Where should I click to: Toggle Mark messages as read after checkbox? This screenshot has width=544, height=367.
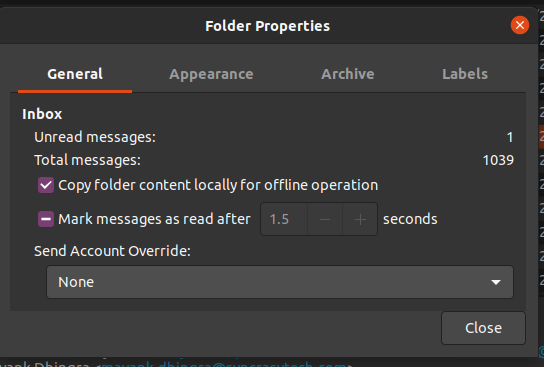pyautogui.click(x=46, y=219)
